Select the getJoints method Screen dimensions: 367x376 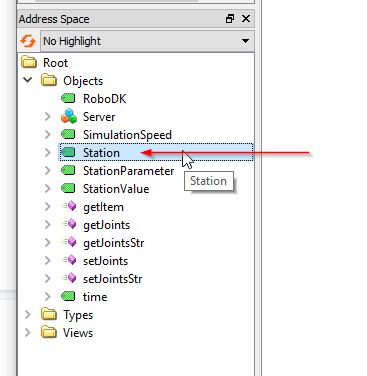tap(106, 225)
